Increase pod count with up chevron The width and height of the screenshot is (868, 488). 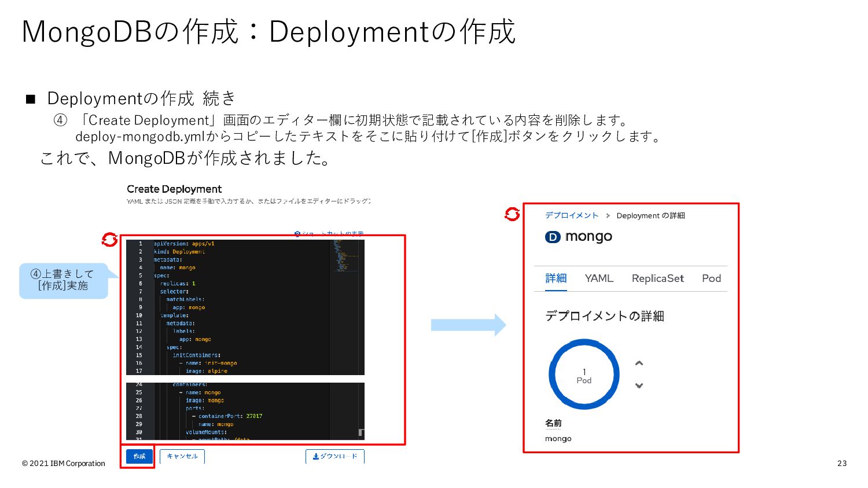pos(639,364)
